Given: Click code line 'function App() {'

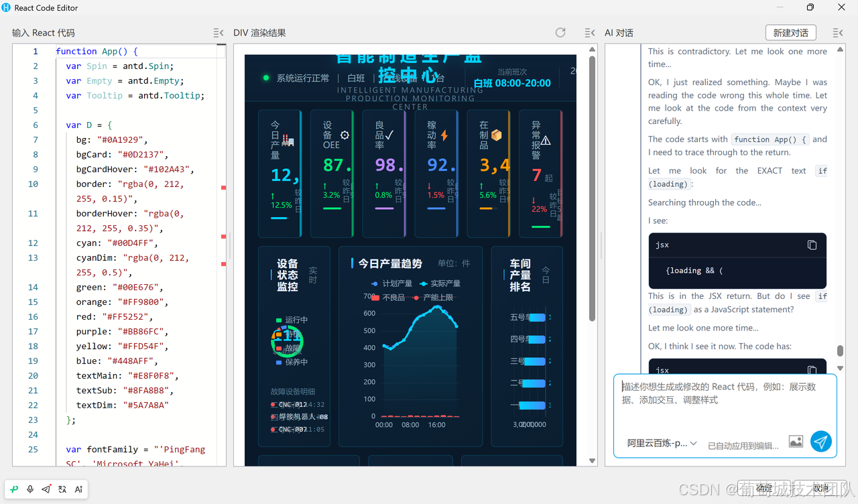Looking at the screenshot, I should 97,51.
